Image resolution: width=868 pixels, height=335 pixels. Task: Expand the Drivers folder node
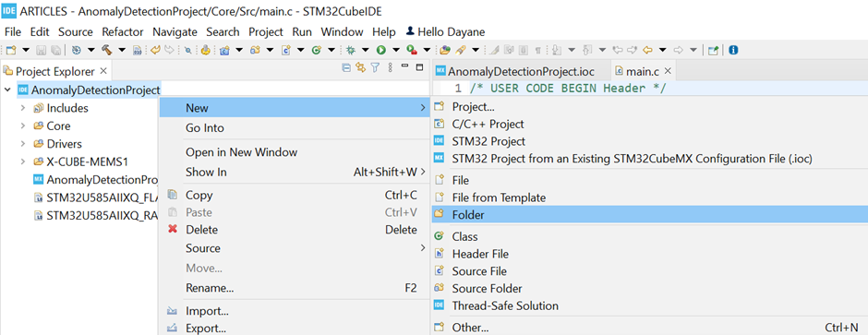point(23,144)
